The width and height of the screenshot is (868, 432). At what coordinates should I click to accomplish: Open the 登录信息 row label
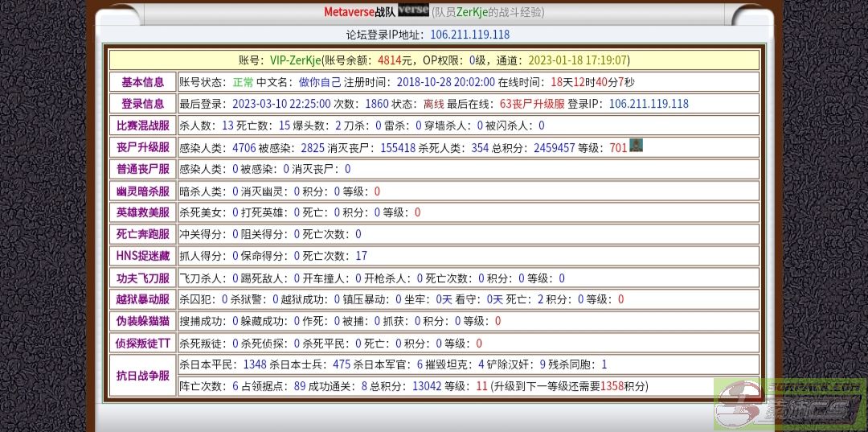[x=143, y=104]
